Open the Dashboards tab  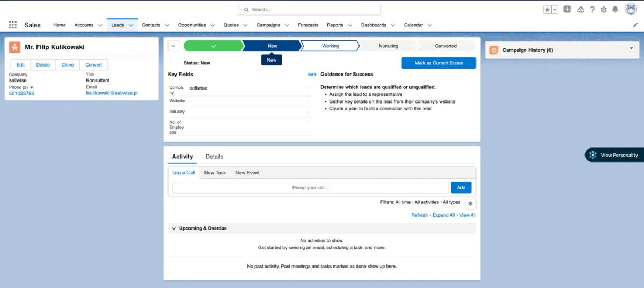pos(374,25)
